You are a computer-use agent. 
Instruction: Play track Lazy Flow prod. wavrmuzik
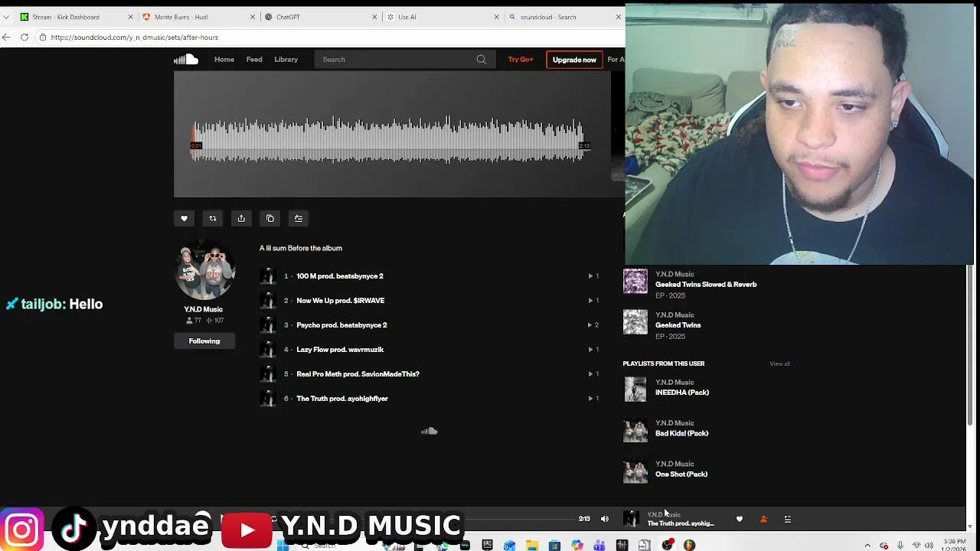(x=340, y=350)
